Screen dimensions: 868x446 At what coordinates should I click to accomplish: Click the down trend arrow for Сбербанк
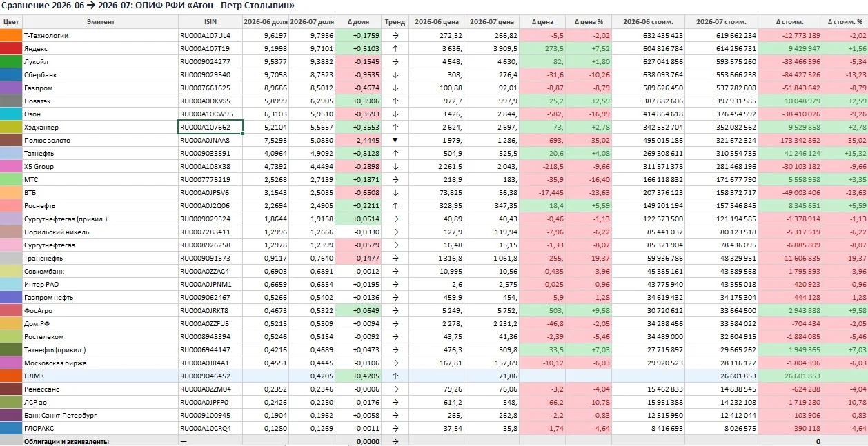point(395,74)
